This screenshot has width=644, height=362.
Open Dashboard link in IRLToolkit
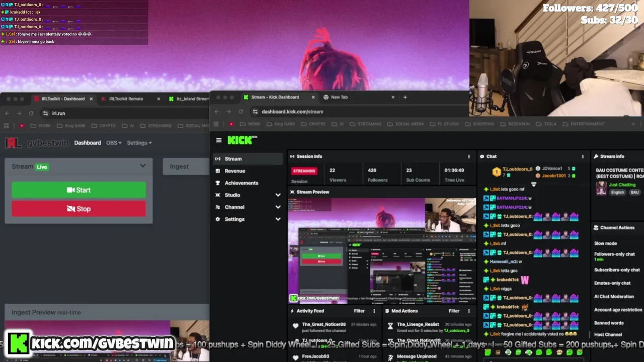click(x=88, y=143)
